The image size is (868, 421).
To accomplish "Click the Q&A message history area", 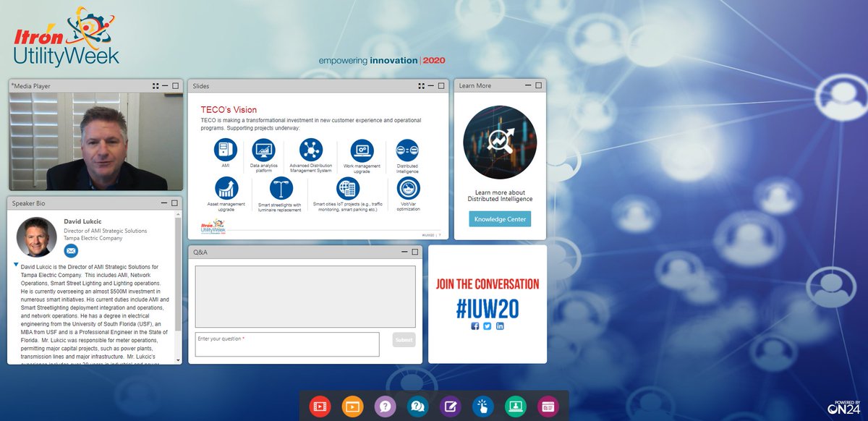I will click(x=305, y=297).
